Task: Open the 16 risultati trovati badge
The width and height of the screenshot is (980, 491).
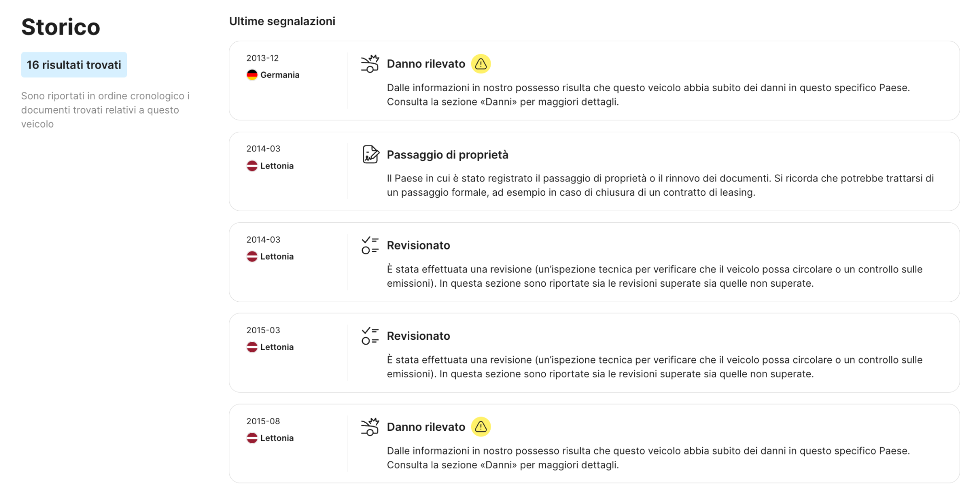Action: tap(74, 64)
